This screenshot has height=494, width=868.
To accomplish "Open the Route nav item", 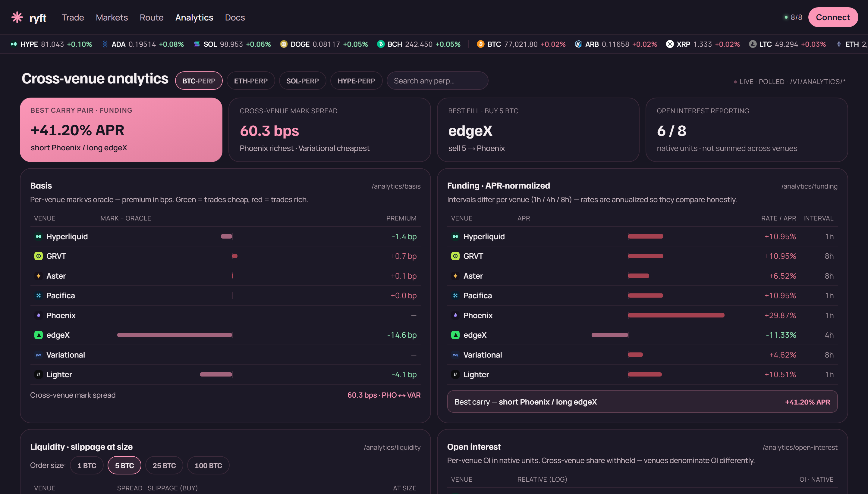I will (152, 17).
